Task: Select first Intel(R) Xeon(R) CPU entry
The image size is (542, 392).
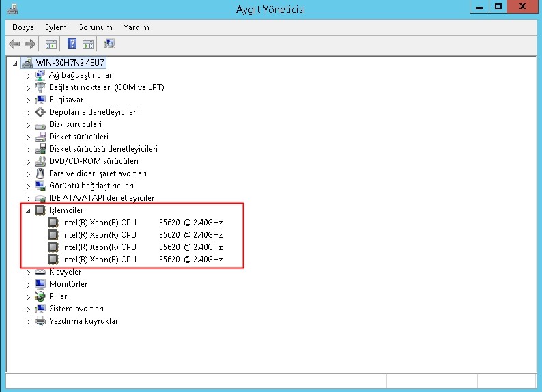Action: point(142,223)
